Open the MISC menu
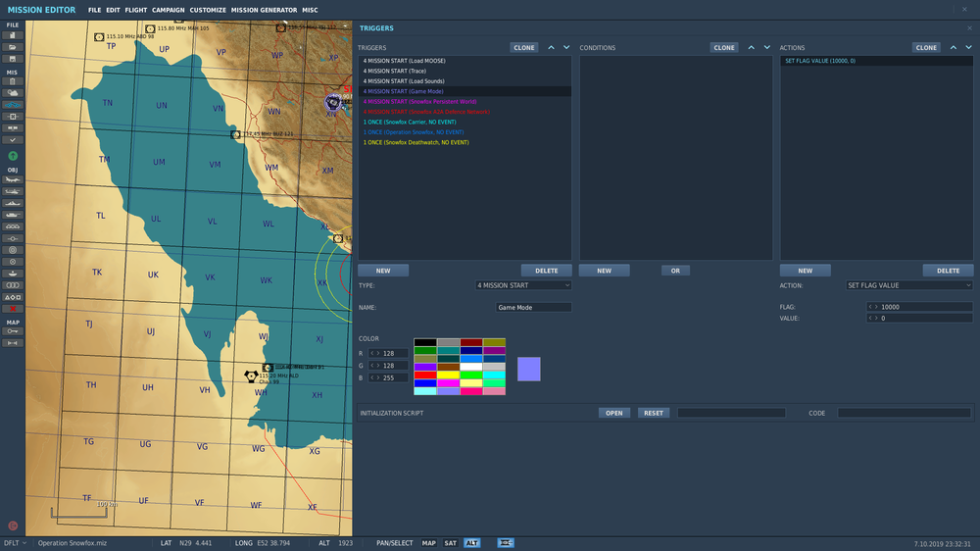 (310, 10)
